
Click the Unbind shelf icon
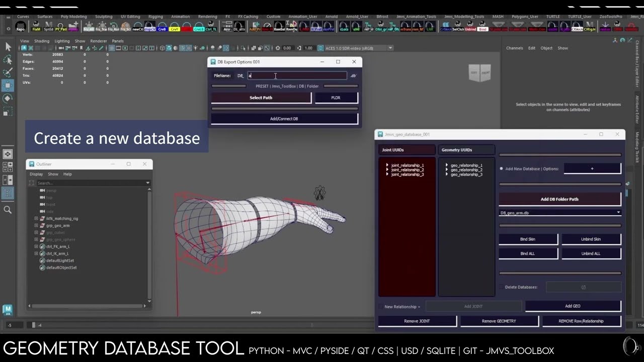[470, 26]
